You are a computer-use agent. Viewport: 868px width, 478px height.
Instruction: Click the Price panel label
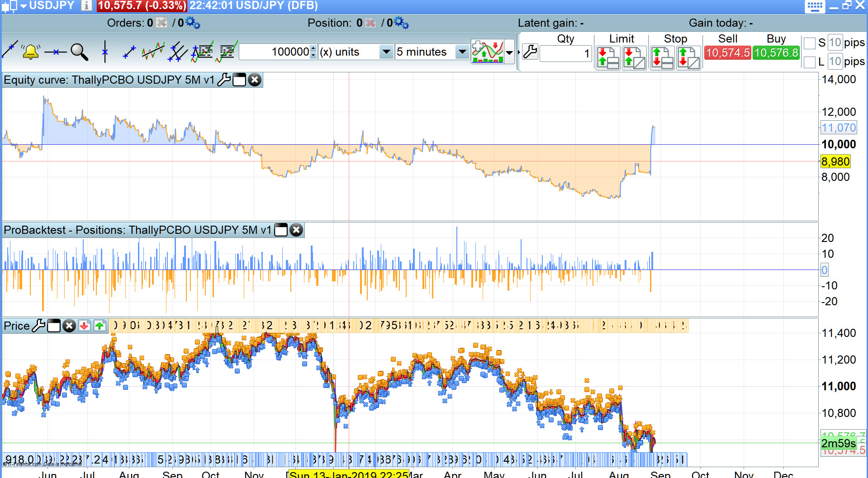pyautogui.click(x=17, y=326)
